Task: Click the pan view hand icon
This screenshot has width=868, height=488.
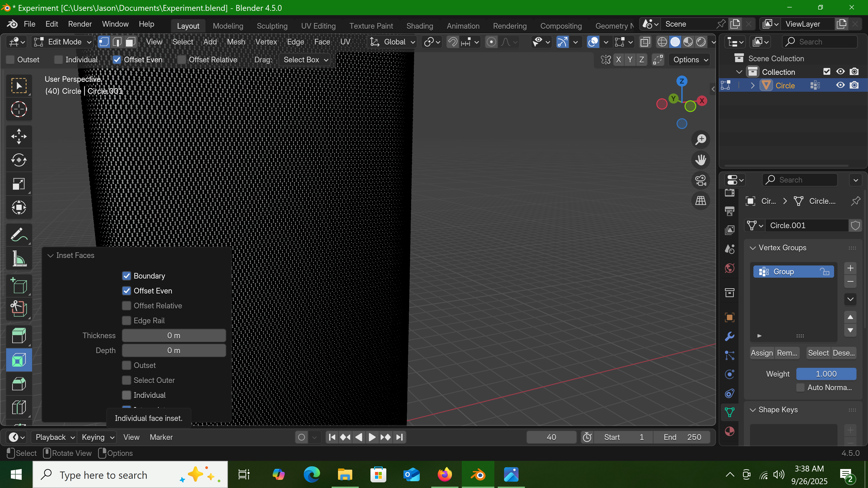Action: pos(701,160)
